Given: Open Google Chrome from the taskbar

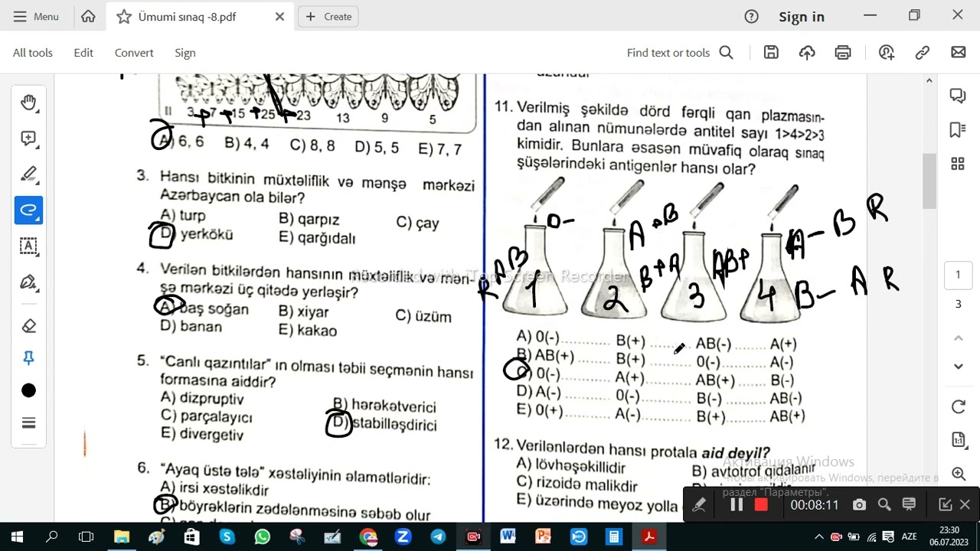Looking at the screenshot, I should 368,536.
